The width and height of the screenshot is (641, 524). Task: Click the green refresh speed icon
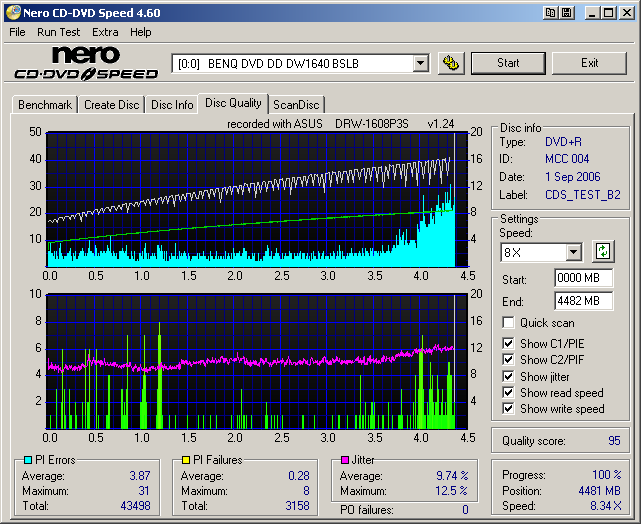pyautogui.click(x=603, y=252)
